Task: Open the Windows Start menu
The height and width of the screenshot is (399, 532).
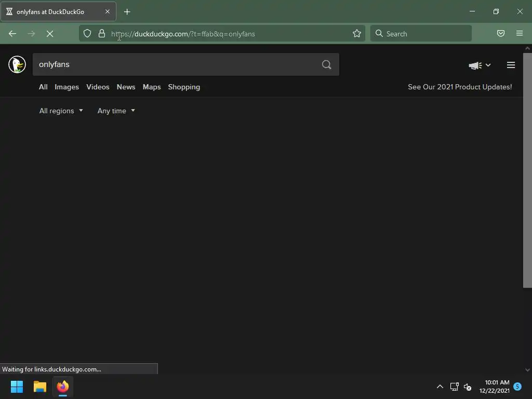Action: pos(17,387)
